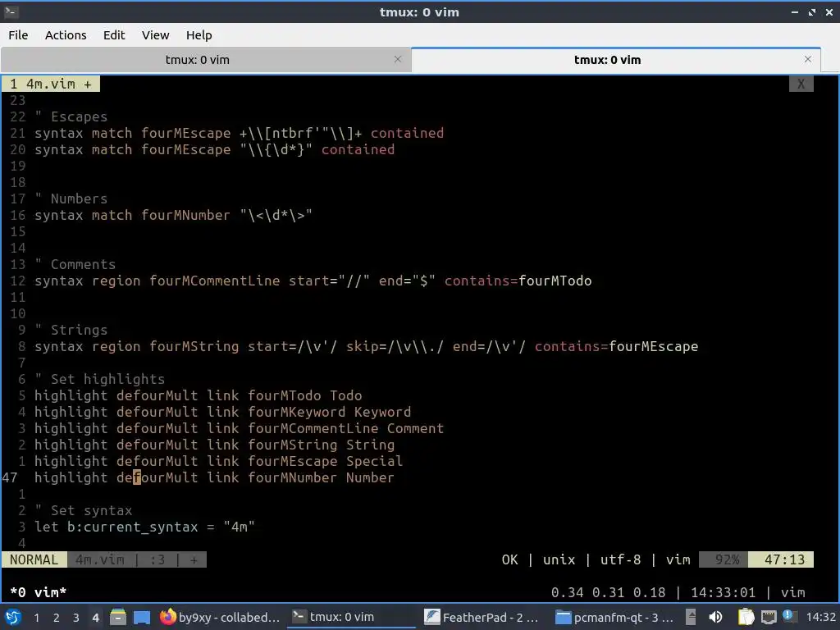Click the update notifier tray icon
This screenshot has width=840, height=630.
coord(788,616)
